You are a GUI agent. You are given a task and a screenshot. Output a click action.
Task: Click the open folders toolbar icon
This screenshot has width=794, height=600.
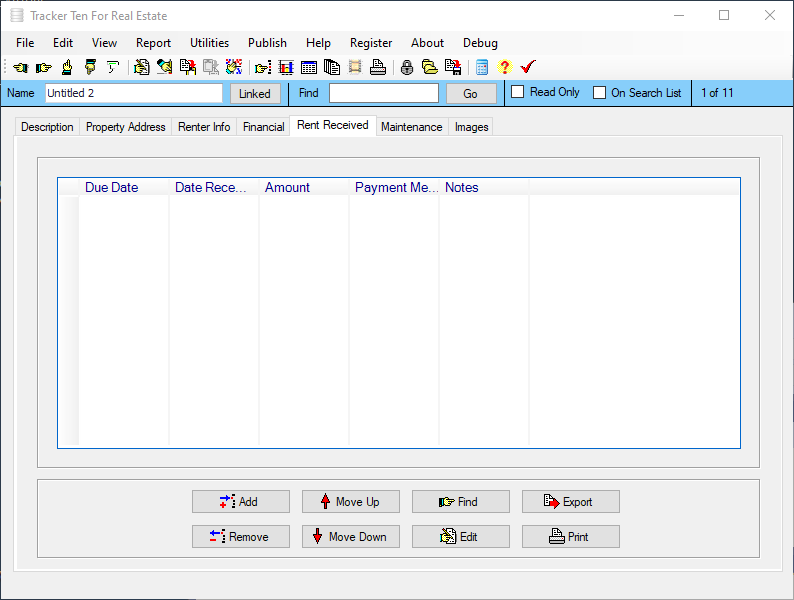coord(430,67)
